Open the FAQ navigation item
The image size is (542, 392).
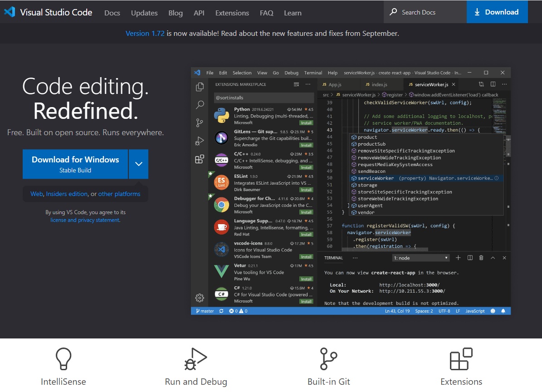[267, 13]
